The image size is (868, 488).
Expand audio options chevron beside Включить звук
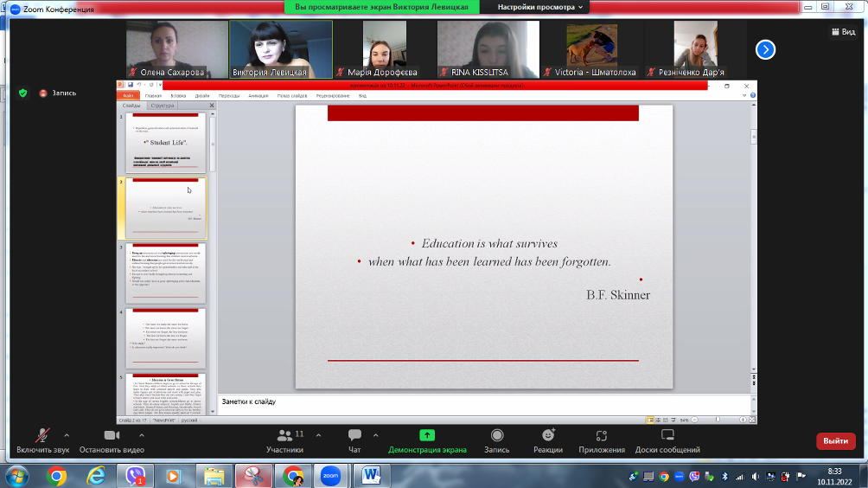pyautogui.click(x=65, y=435)
